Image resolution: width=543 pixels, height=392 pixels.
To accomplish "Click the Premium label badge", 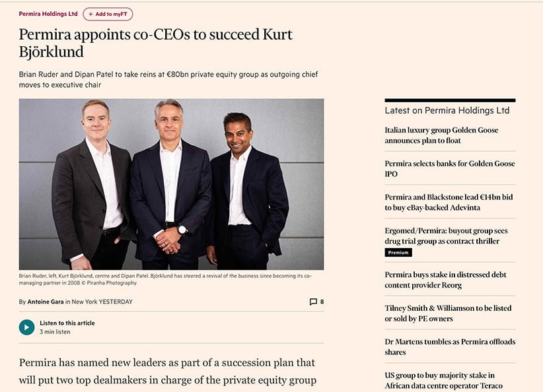I will (x=398, y=253).
